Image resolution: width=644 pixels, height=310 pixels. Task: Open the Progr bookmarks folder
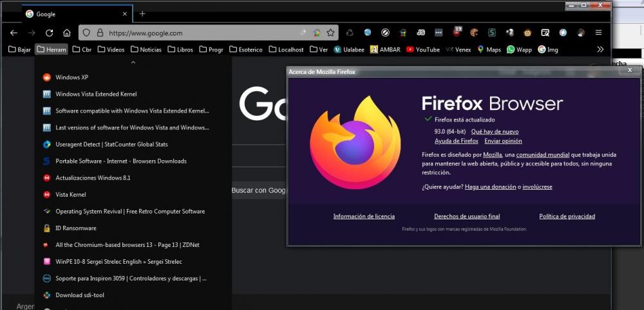(x=211, y=50)
